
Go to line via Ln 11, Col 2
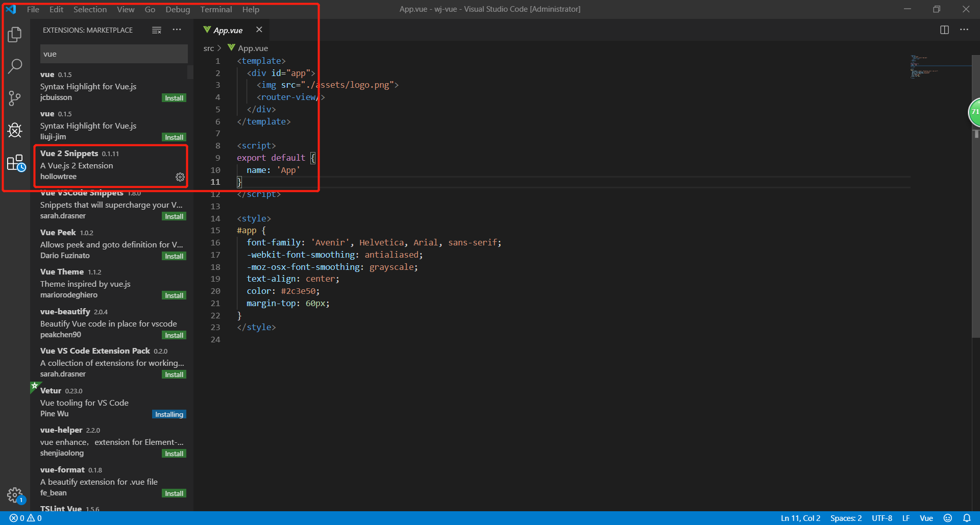coord(800,518)
